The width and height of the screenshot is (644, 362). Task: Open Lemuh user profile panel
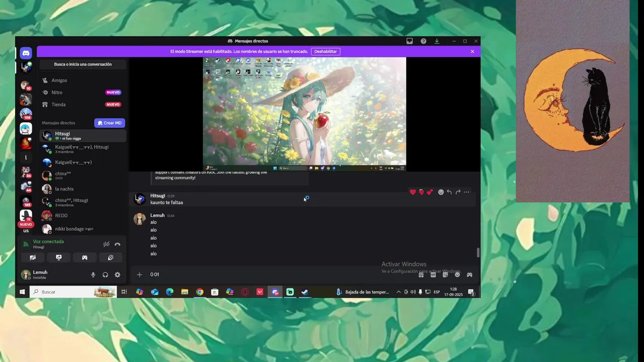[x=40, y=275]
